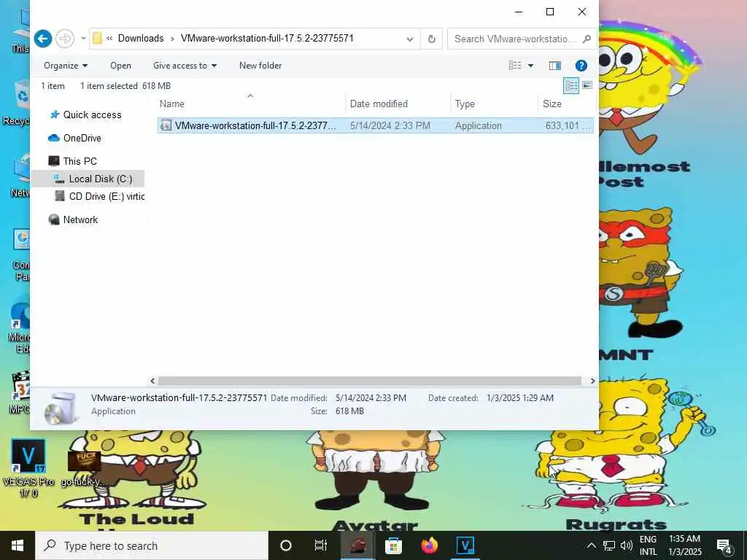
Task: Launch Firefox from the taskbar
Action: point(429,545)
